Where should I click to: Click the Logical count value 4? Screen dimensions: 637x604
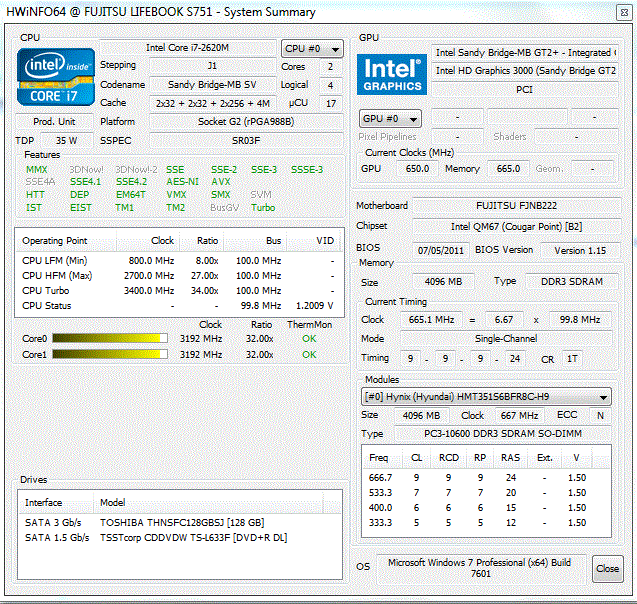pyautogui.click(x=330, y=85)
